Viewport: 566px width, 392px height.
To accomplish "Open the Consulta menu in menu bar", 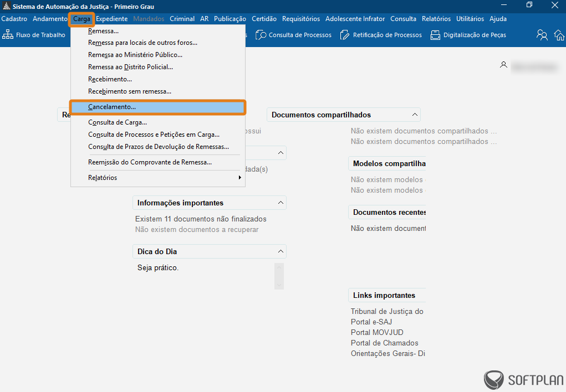I will 403,19.
